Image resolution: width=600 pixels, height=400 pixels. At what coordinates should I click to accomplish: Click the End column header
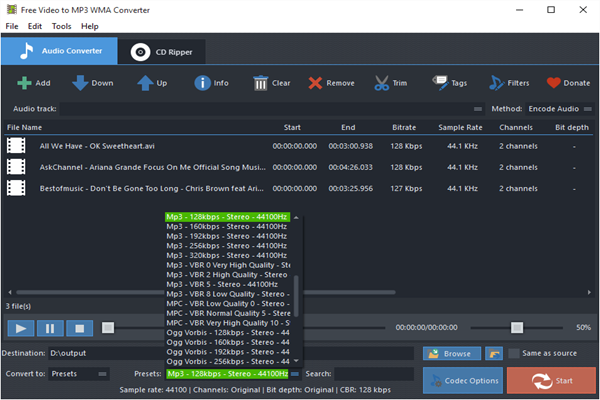(348, 127)
